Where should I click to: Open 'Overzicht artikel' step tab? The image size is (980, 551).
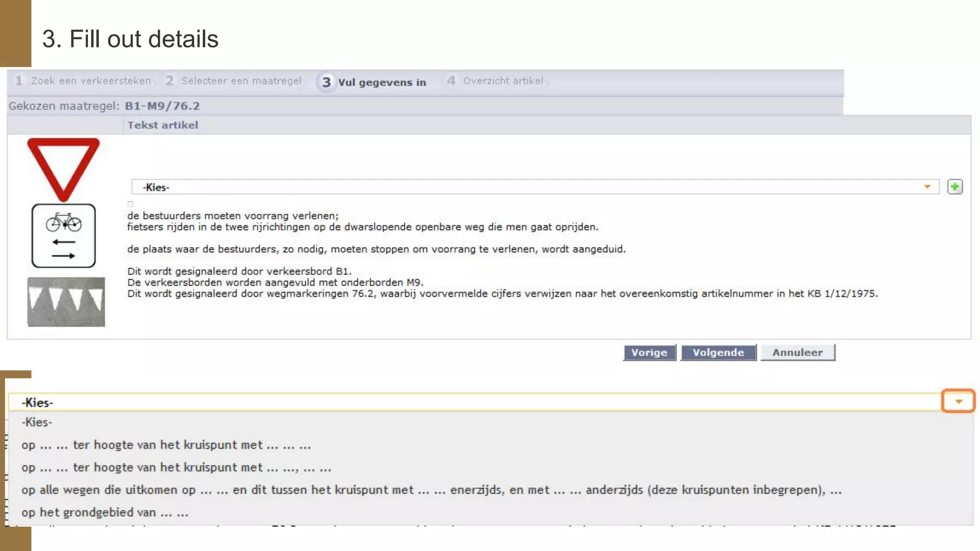(503, 81)
